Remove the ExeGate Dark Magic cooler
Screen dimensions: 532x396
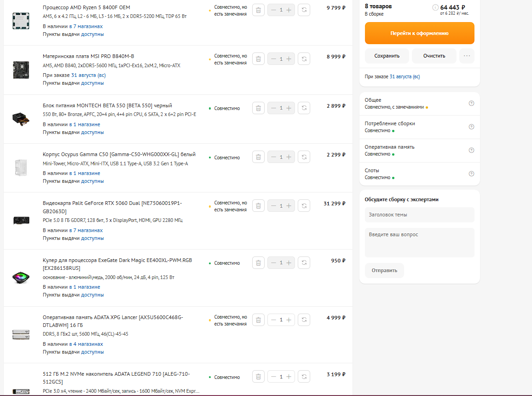258,262
